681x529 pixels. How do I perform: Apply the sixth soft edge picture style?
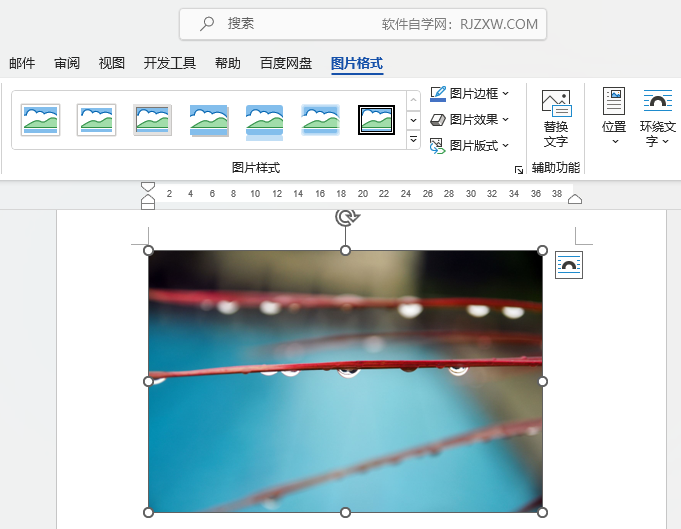point(321,120)
